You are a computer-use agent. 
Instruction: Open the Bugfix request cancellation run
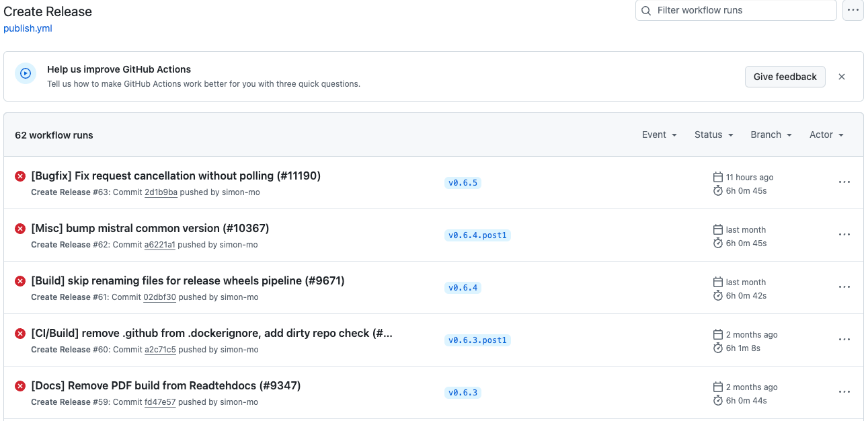coord(175,176)
